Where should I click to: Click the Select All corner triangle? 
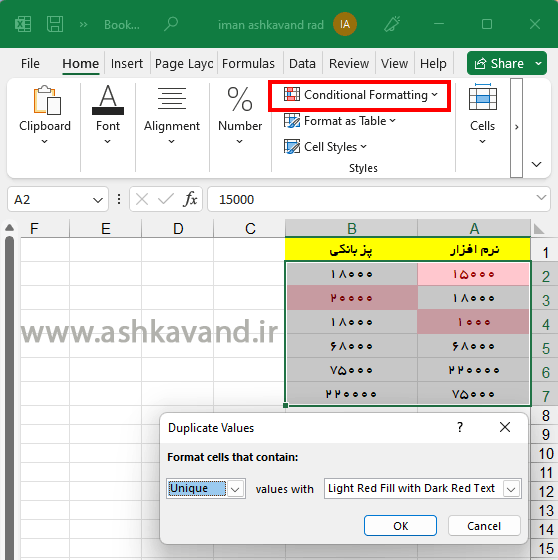click(x=539, y=229)
